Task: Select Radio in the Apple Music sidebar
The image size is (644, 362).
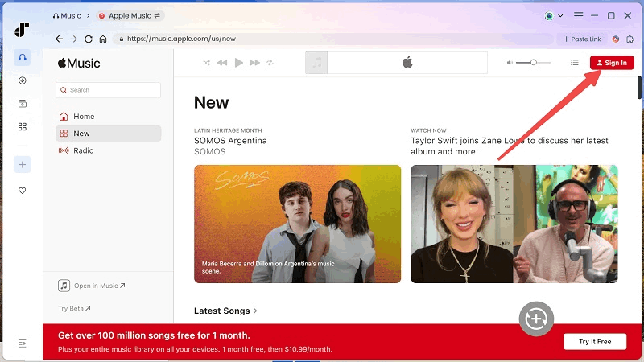Action: 83,150
